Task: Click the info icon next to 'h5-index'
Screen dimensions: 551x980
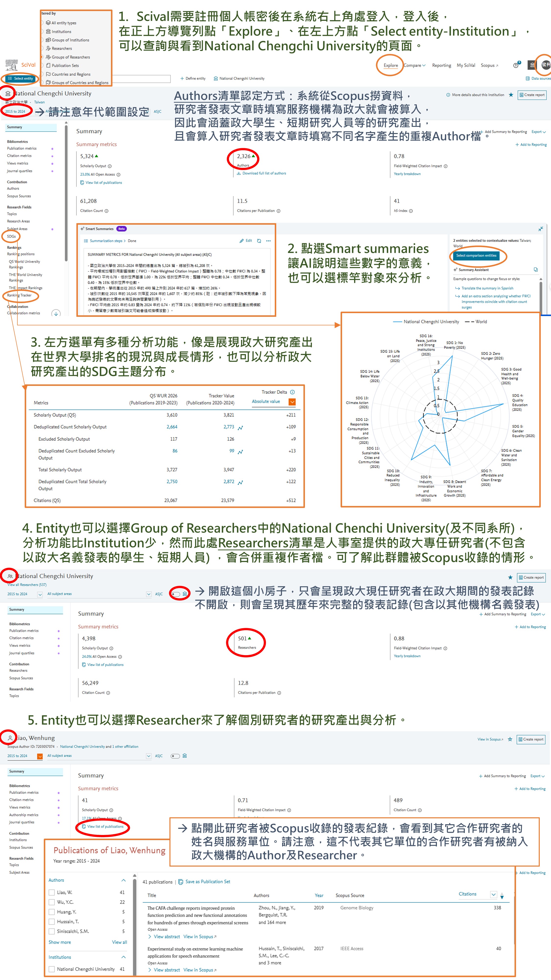Action: click(x=411, y=211)
